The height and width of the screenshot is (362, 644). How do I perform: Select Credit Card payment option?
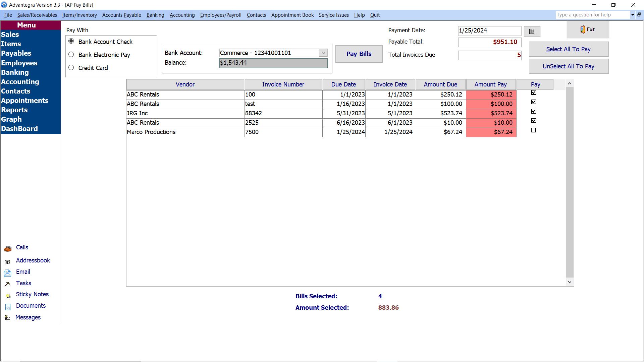click(71, 67)
